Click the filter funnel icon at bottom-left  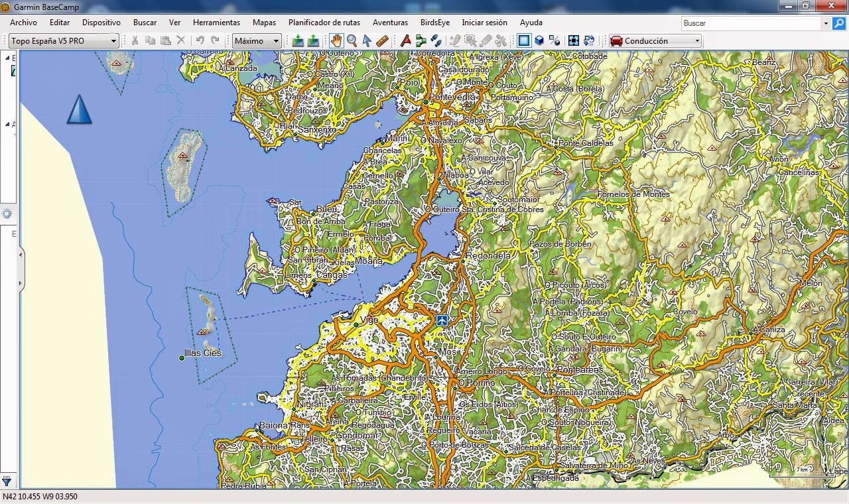click(7, 481)
